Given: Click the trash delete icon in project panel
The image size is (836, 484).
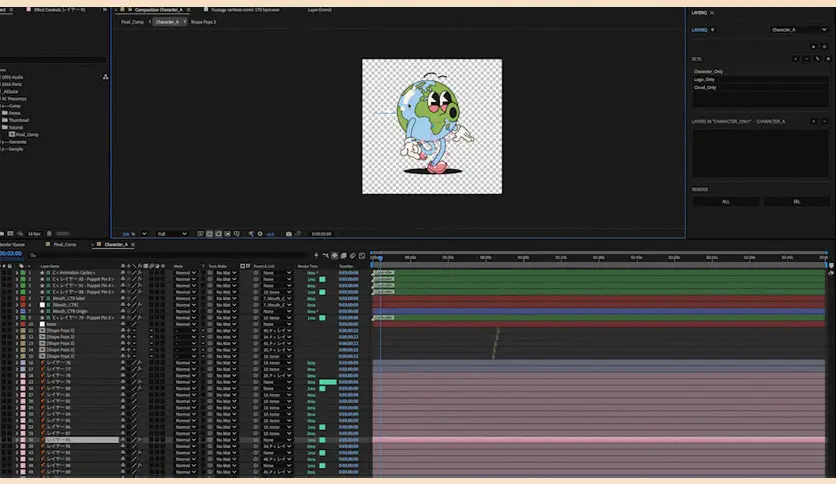Looking at the screenshot, I should tap(49, 233).
